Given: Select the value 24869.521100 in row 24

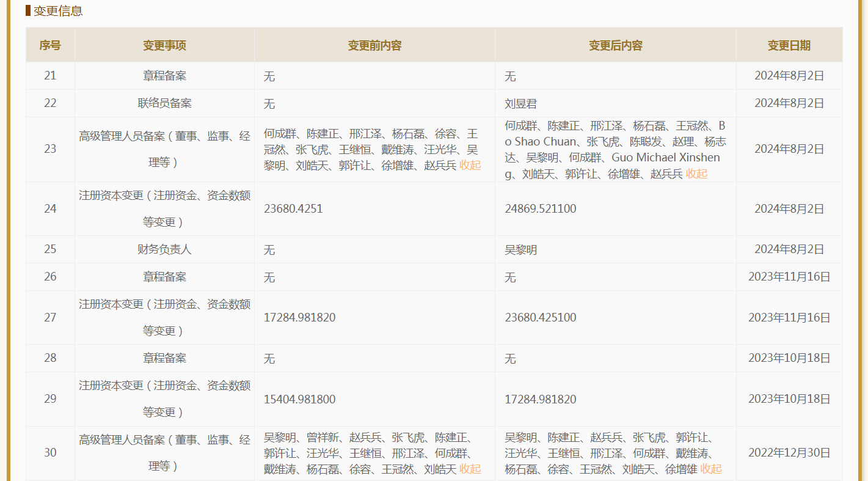Looking at the screenshot, I should (540, 209).
